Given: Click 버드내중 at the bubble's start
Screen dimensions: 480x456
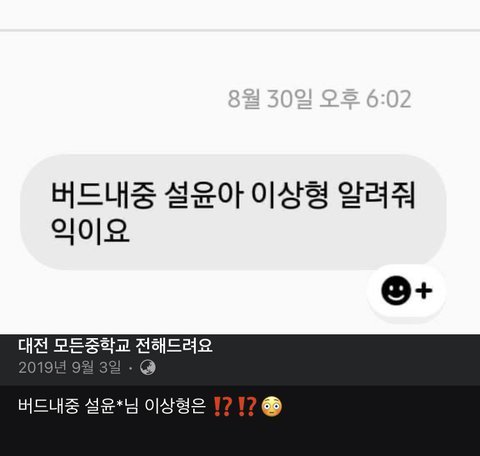Looking at the screenshot, I should click(x=103, y=196).
